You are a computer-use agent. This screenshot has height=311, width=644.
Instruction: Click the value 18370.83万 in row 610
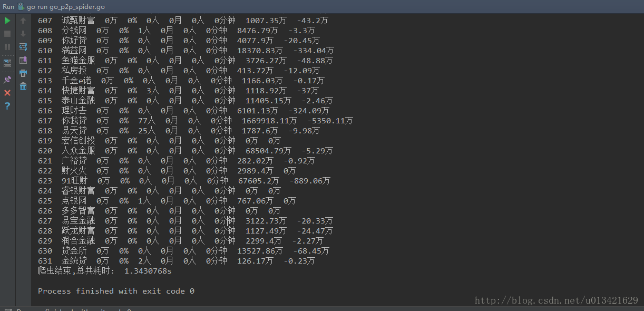[x=261, y=51]
